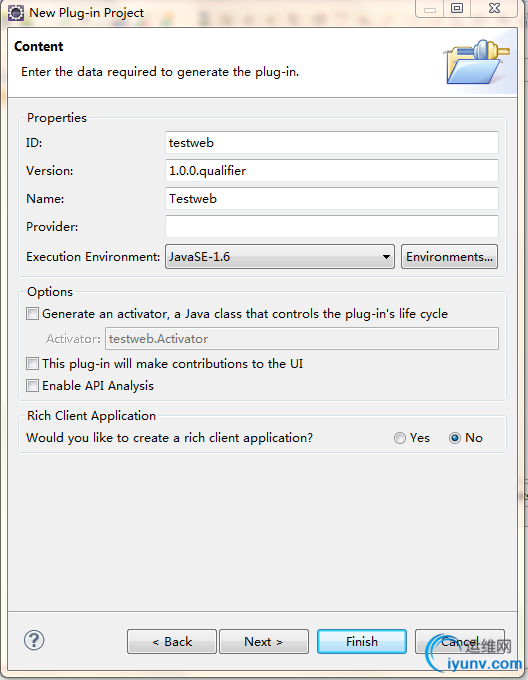Viewport: 528px width, 680px height.
Task: Cancel the New Plug-in Project wizard
Action: click(x=460, y=641)
